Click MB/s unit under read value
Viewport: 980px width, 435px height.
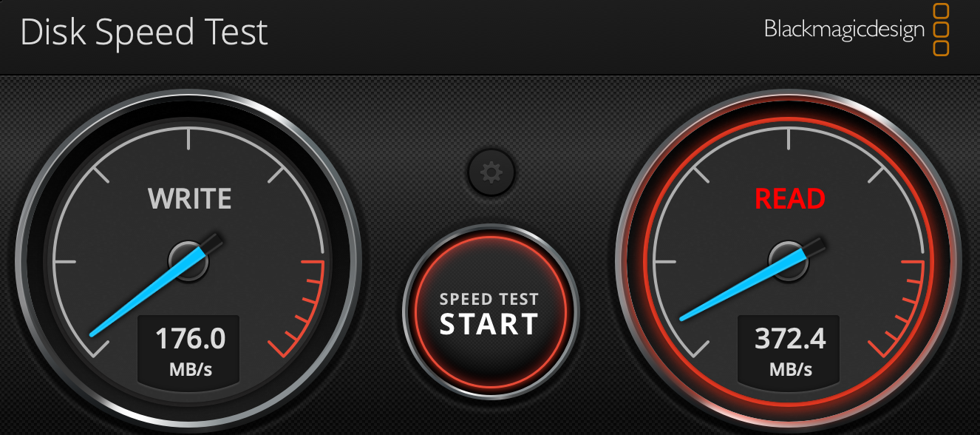(790, 369)
